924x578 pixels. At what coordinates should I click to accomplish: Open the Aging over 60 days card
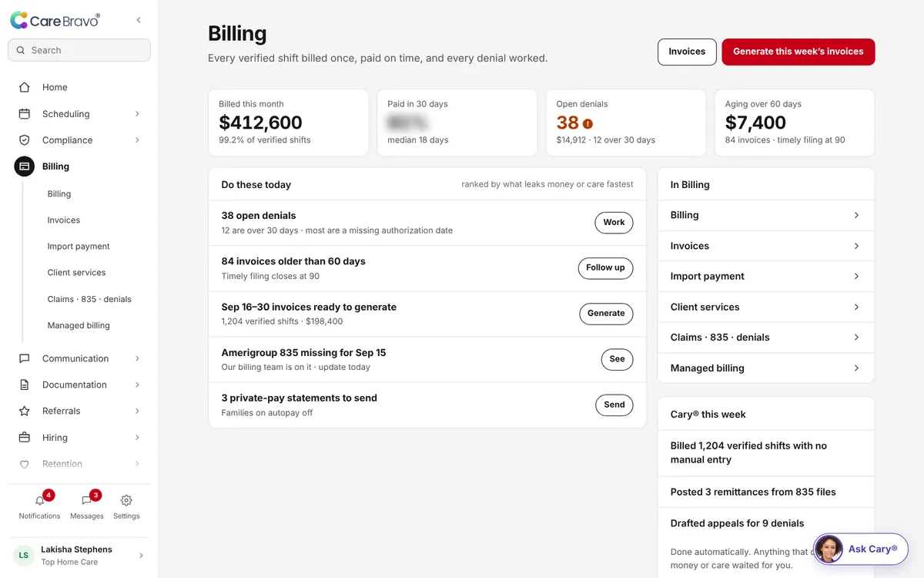(x=795, y=123)
